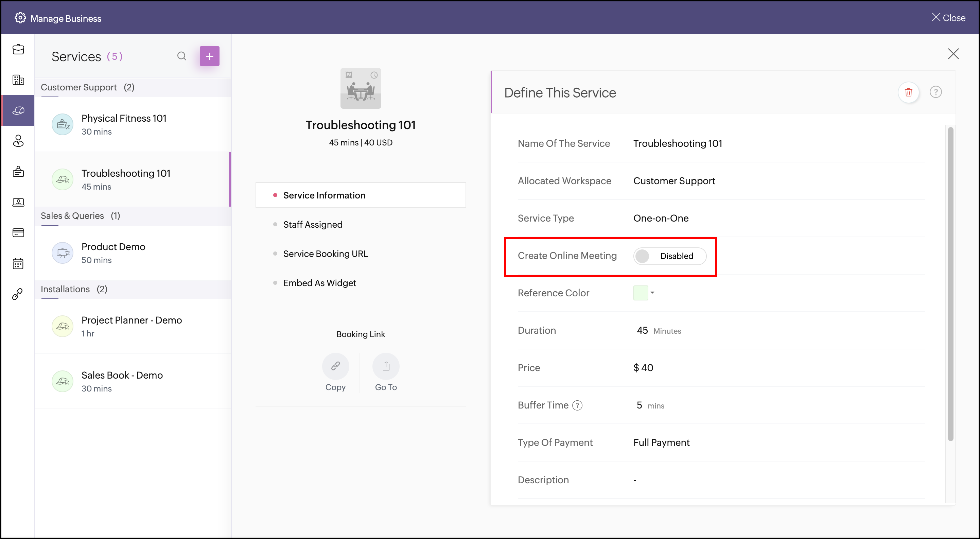
Task: Open the calendar icon in left sidebar
Action: (18, 263)
